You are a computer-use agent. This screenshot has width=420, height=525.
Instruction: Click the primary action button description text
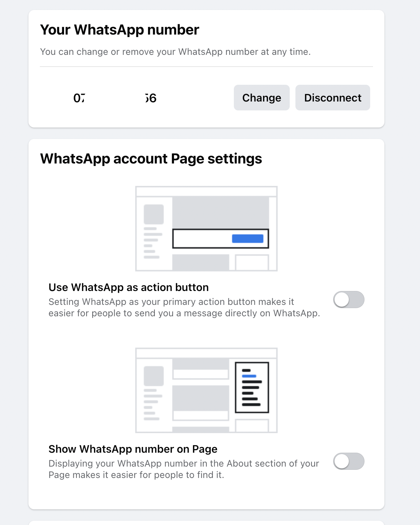(184, 307)
